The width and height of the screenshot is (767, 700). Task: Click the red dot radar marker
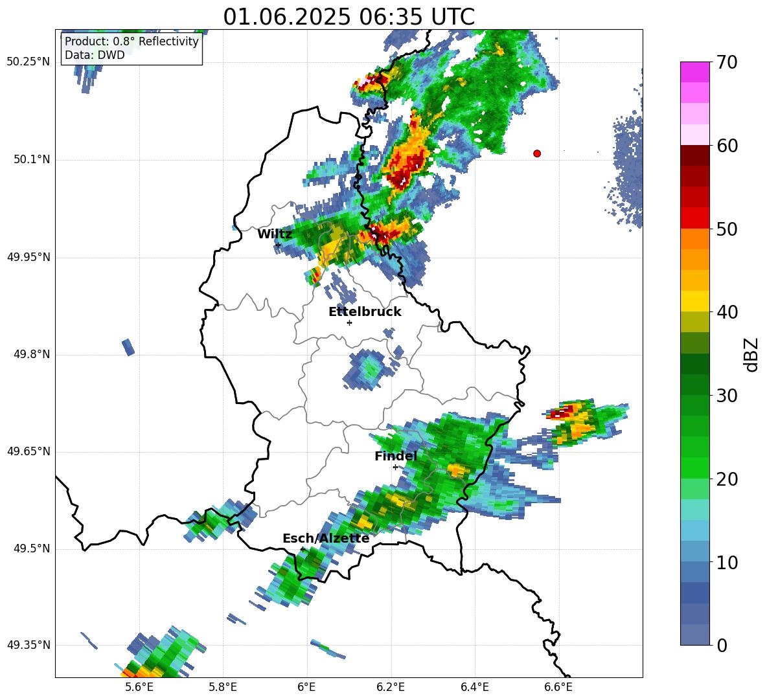click(537, 153)
